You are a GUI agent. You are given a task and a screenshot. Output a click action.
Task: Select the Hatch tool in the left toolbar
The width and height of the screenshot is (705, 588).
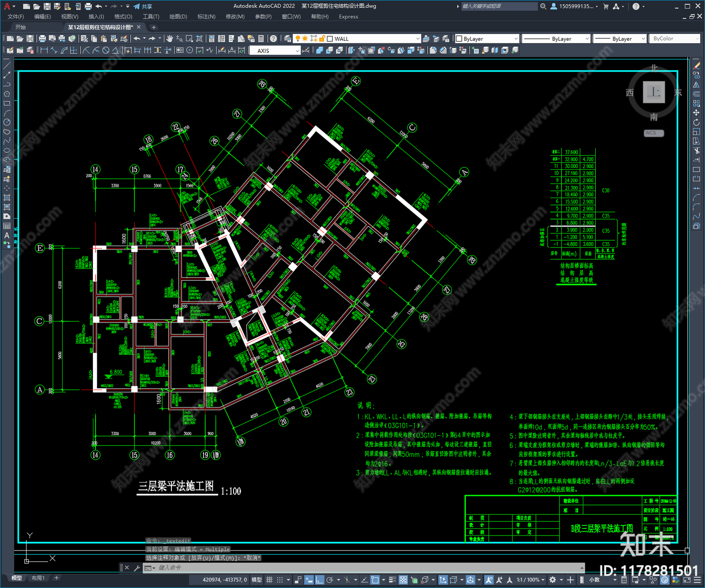tap(7, 197)
